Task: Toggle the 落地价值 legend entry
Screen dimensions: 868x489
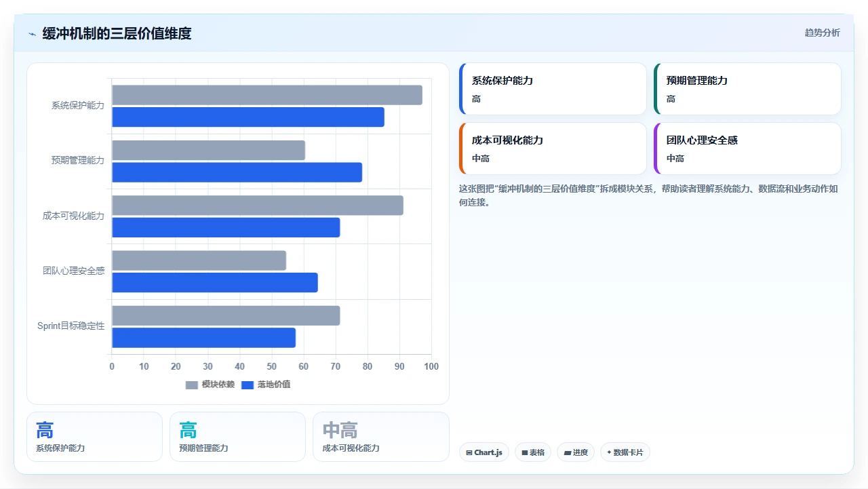Action: (x=267, y=385)
